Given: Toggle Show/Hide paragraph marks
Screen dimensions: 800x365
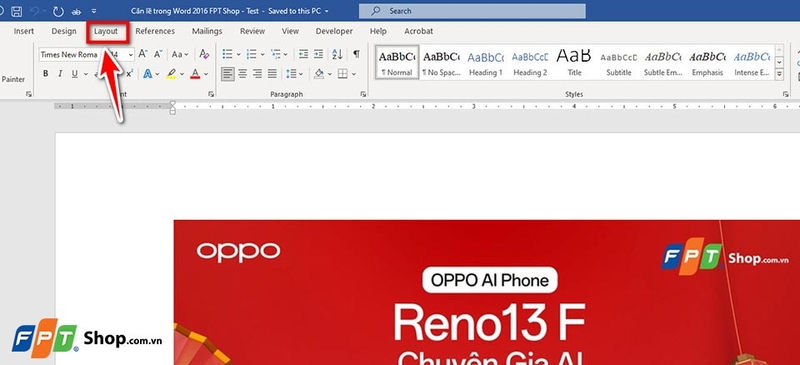Looking at the screenshot, I should tap(357, 54).
